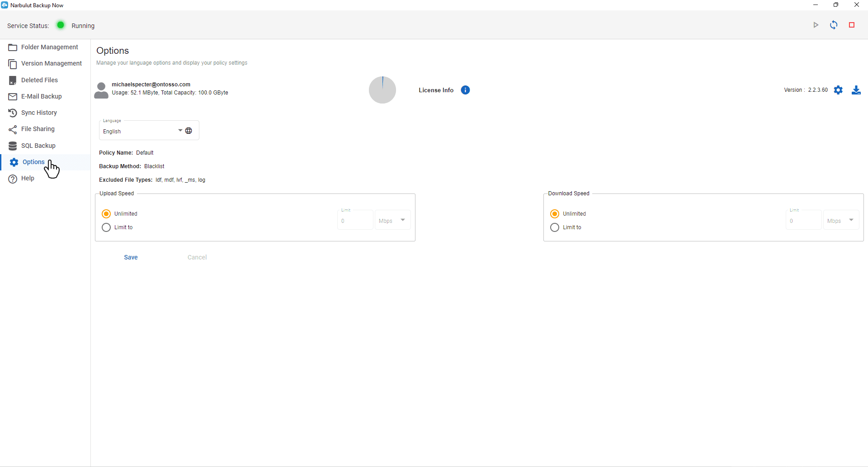Image resolution: width=868 pixels, height=467 pixels.
Task: Click the E-Mail Backup envelope icon
Action: click(13, 97)
